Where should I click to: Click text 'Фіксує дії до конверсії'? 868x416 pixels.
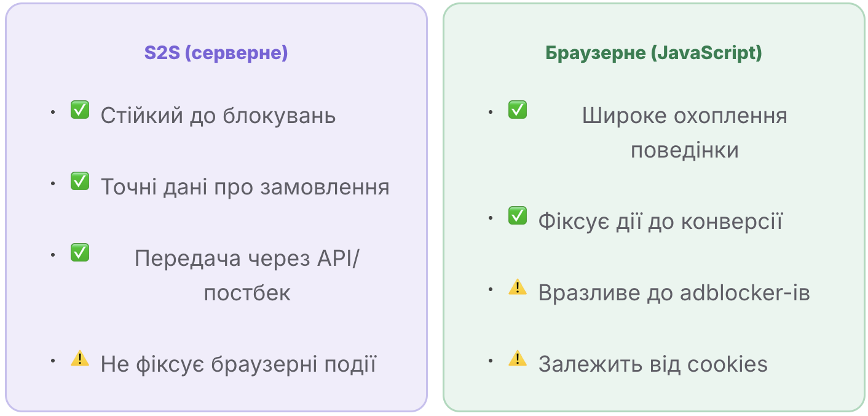(661, 222)
